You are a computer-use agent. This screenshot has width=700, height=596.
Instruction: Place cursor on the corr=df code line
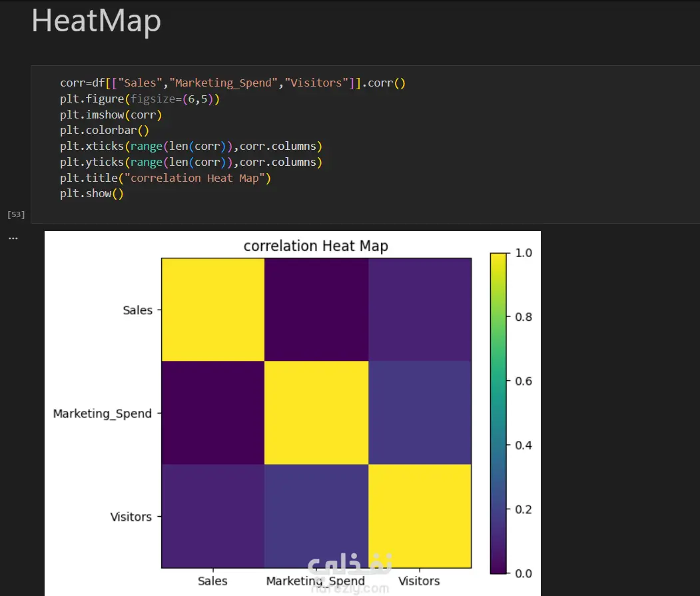tap(232, 83)
